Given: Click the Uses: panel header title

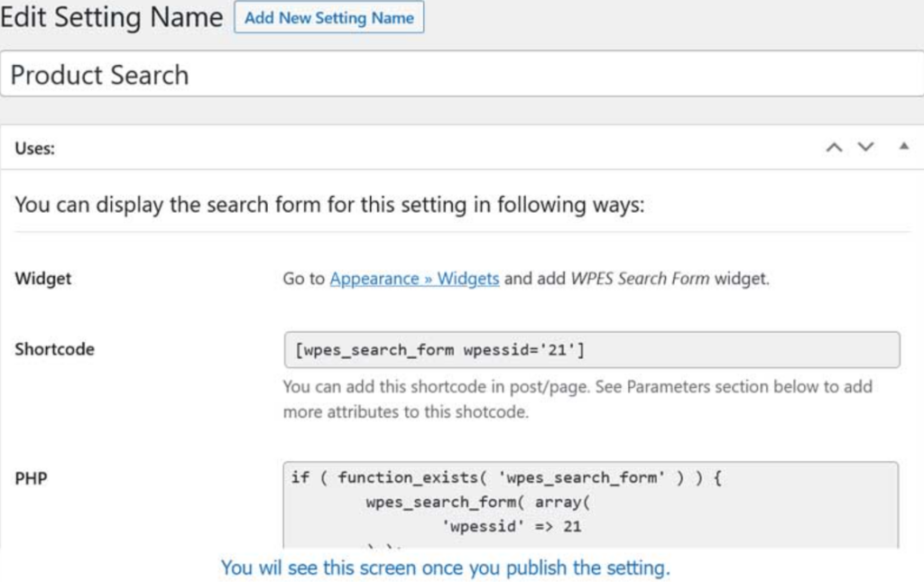Looking at the screenshot, I should click(35, 149).
